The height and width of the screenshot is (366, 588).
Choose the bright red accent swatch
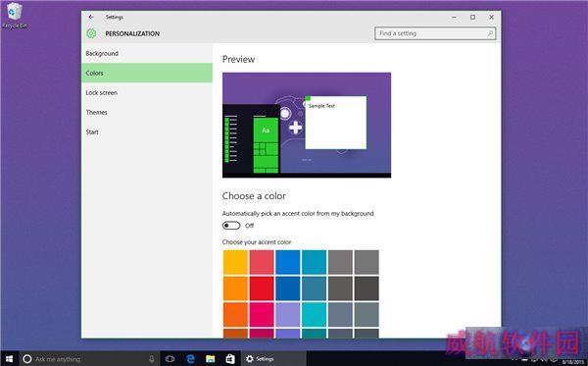[x=262, y=288]
